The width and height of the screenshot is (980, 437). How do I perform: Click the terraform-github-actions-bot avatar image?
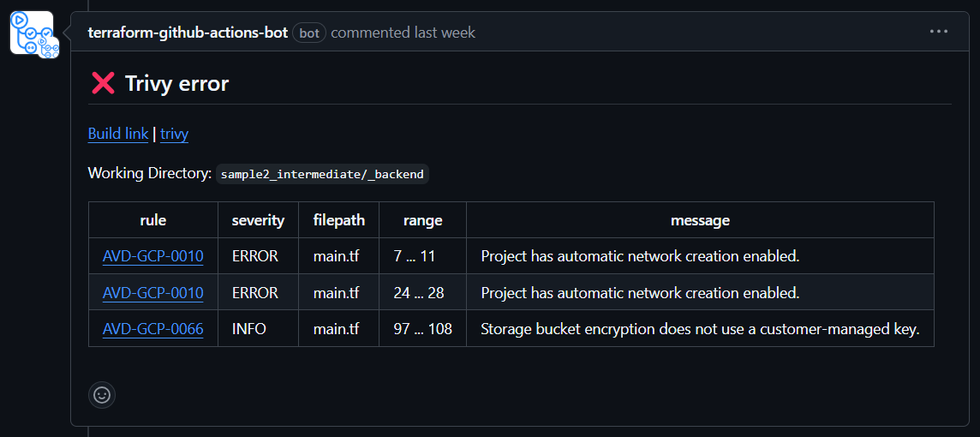coord(33,34)
